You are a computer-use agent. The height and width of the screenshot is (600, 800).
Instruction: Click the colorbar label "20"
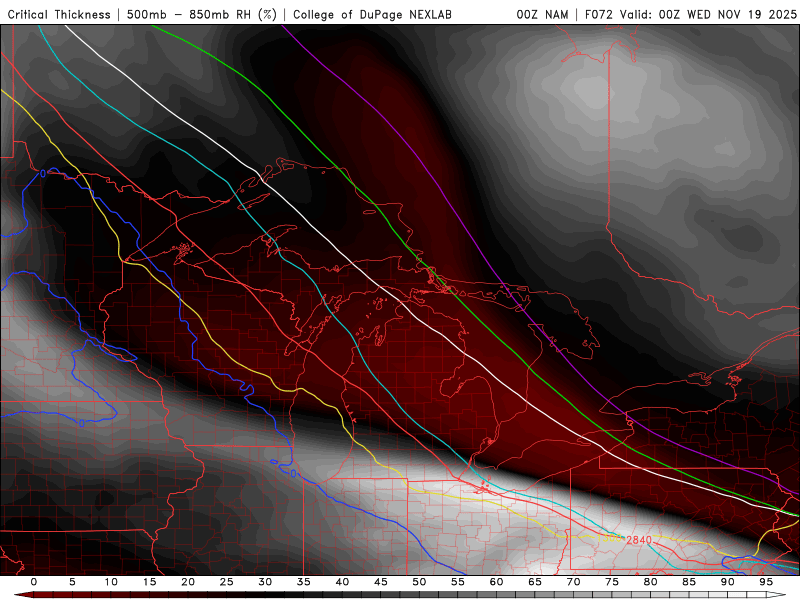(x=188, y=582)
